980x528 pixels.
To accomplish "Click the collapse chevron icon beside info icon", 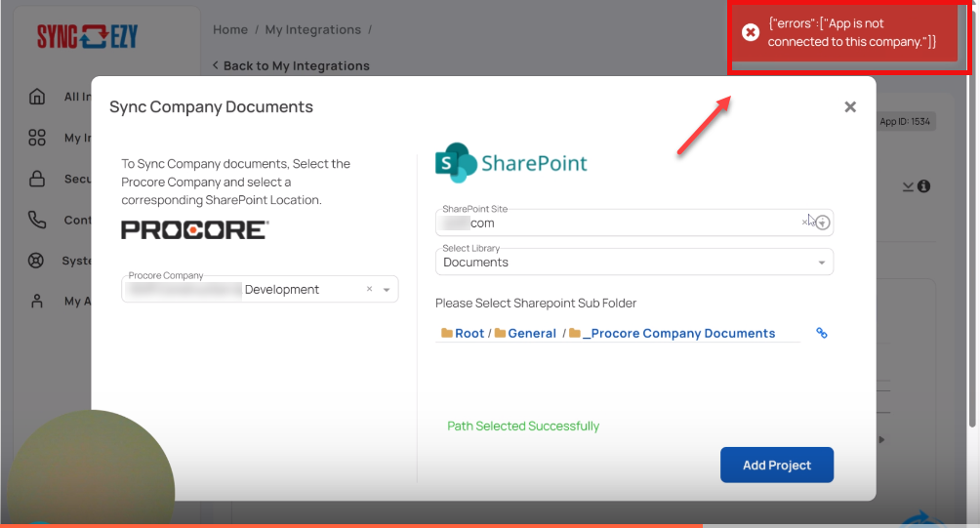I will point(908,186).
